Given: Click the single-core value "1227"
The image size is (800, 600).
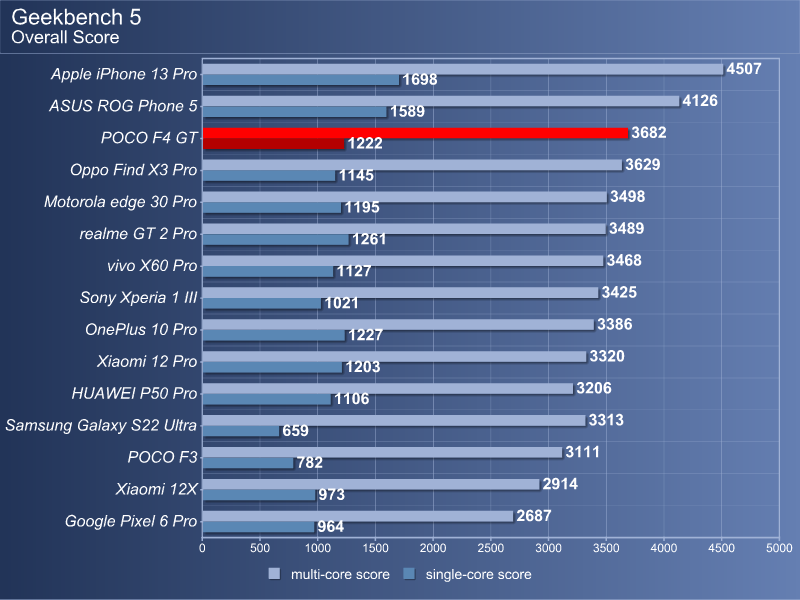Looking at the screenshot, I should 365,335.
